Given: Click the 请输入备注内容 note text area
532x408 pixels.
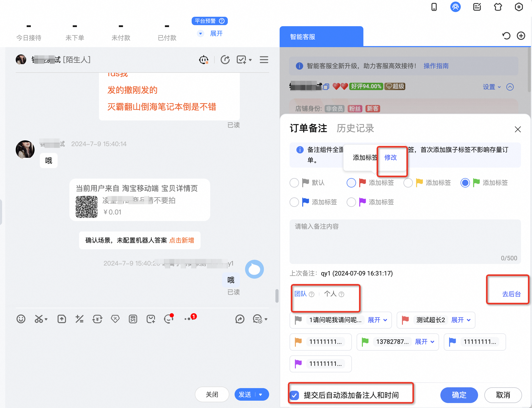Looking at the screenshot, I should click(405, 241).
